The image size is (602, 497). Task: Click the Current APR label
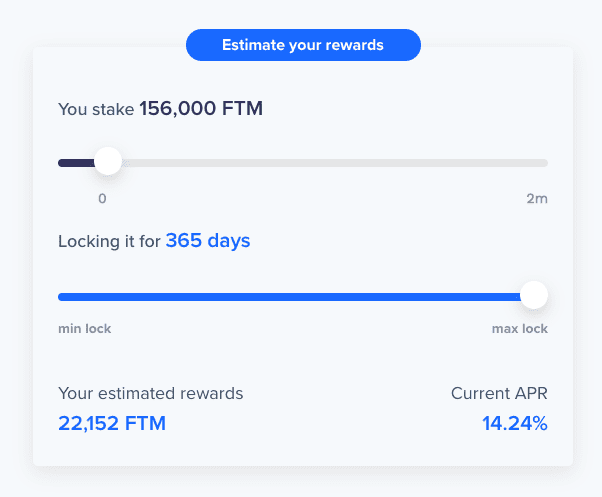(x=499, y=393)
